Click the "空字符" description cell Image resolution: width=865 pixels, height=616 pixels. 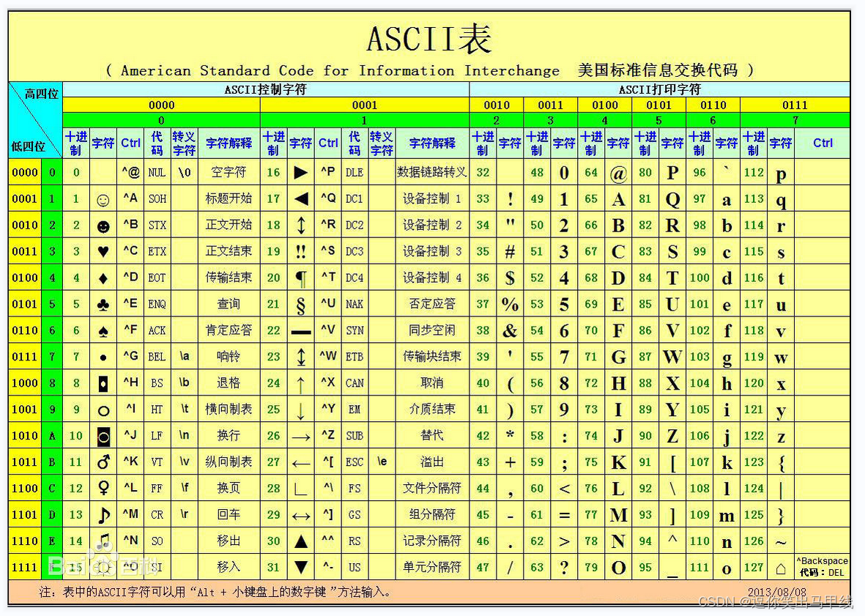click(x=229, y=173)
